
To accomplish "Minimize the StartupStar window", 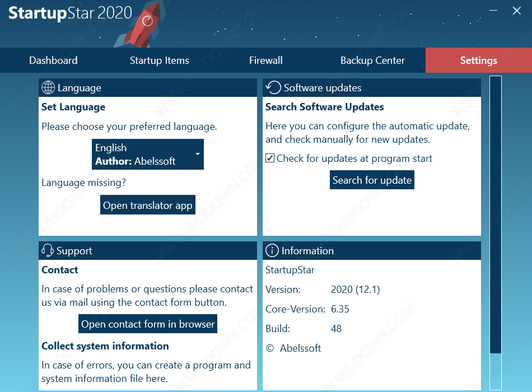I will coord(493,11).
